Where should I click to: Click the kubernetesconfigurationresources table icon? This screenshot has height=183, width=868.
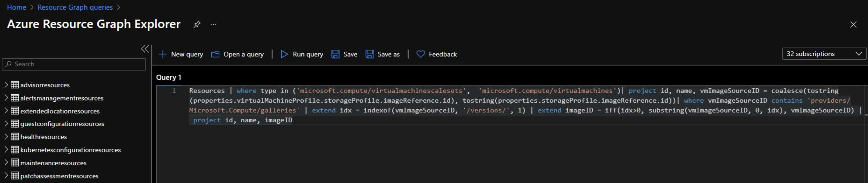[15, 150]
